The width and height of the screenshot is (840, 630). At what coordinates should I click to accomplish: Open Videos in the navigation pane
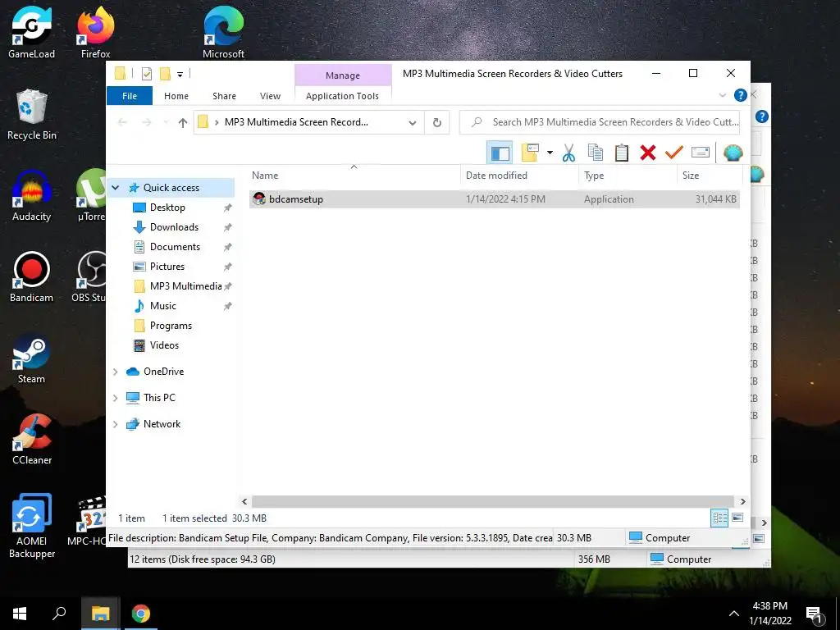point(164,345)
